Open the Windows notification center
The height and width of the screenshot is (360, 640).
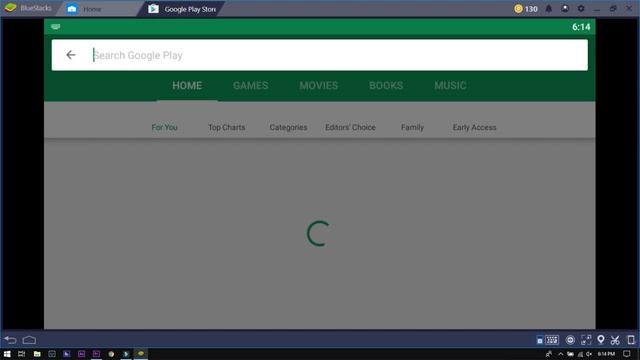pyautogui.click(x=627, y=354)
